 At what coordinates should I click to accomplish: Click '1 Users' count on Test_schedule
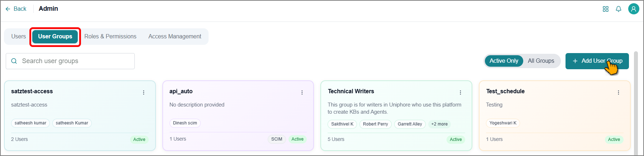(x=494, y=139)
